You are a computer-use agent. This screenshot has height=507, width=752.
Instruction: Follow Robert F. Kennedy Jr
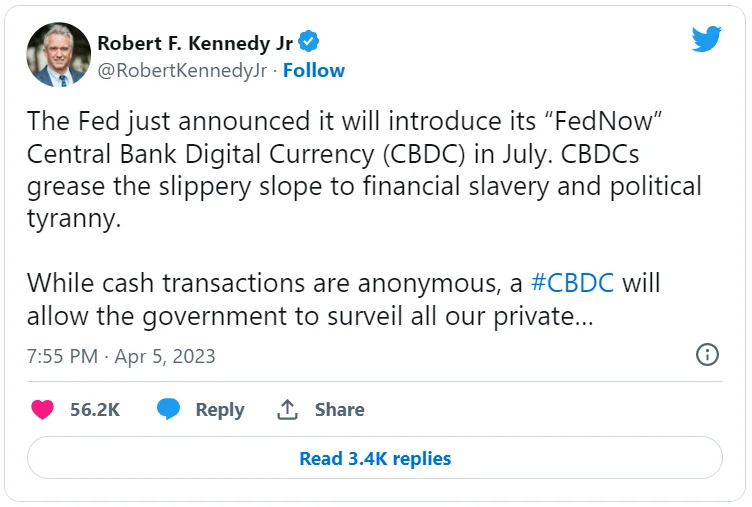(314, 70)
